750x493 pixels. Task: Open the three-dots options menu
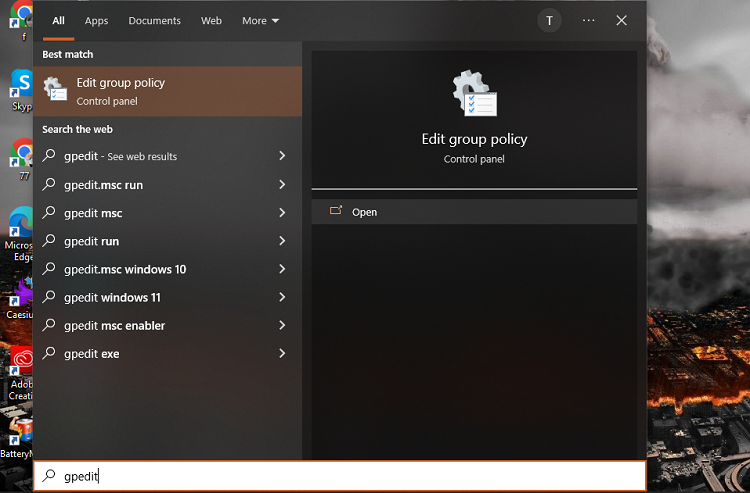point(588,20)
